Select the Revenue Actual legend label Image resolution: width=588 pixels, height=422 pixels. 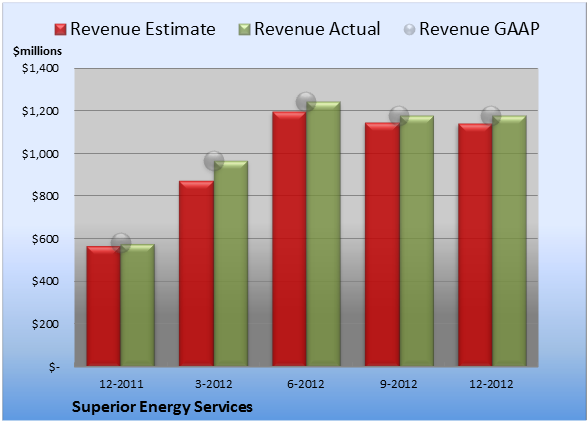click(317, 29)
